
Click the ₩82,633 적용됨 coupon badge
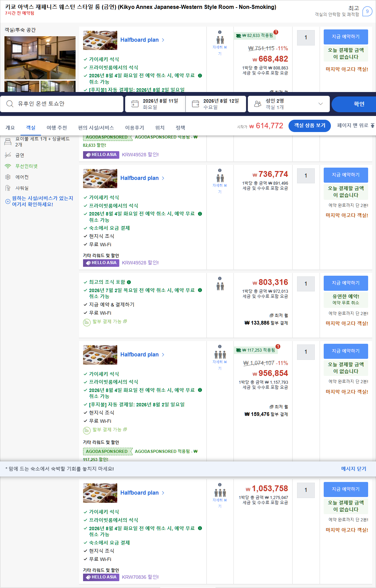[x=255, y=36]
